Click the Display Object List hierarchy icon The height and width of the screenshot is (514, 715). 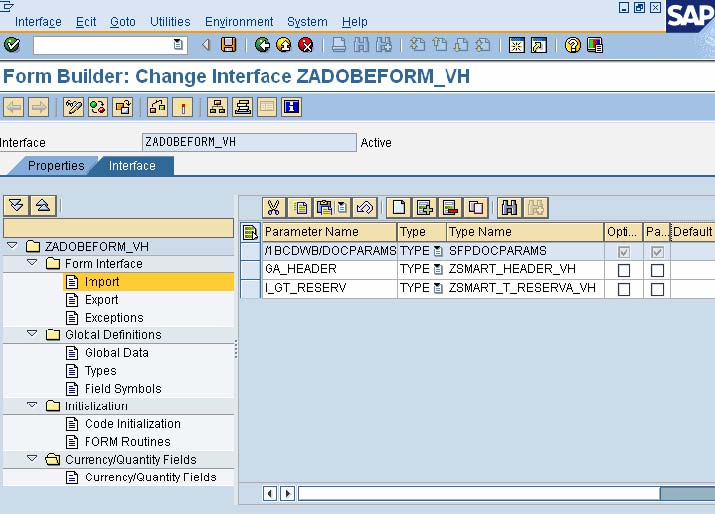pos(218,107)
